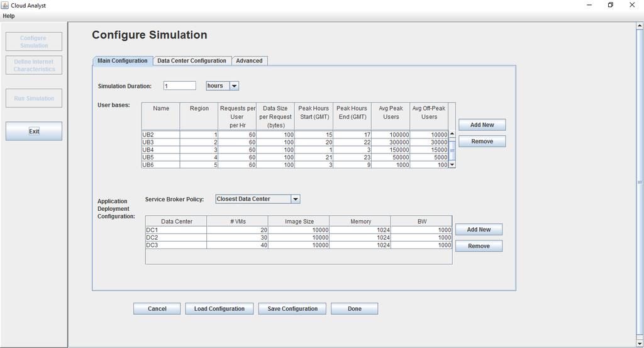
Task: Open the Help menu
Action: 9,16
